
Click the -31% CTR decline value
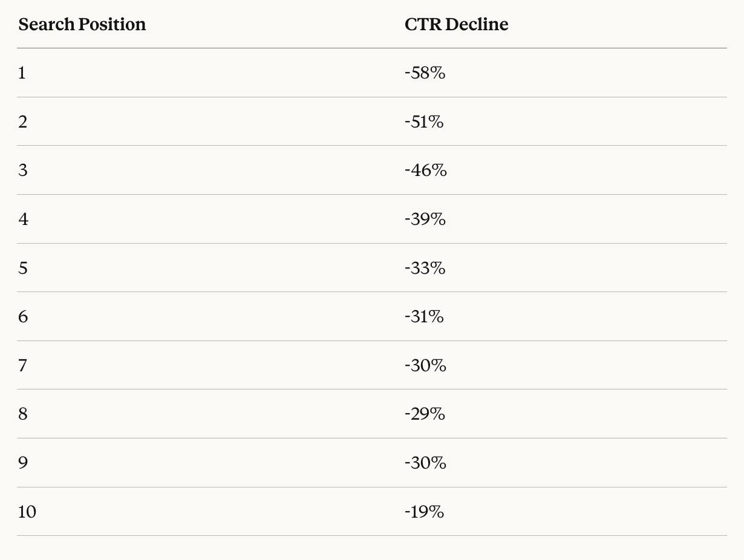[x=424, y=317]
